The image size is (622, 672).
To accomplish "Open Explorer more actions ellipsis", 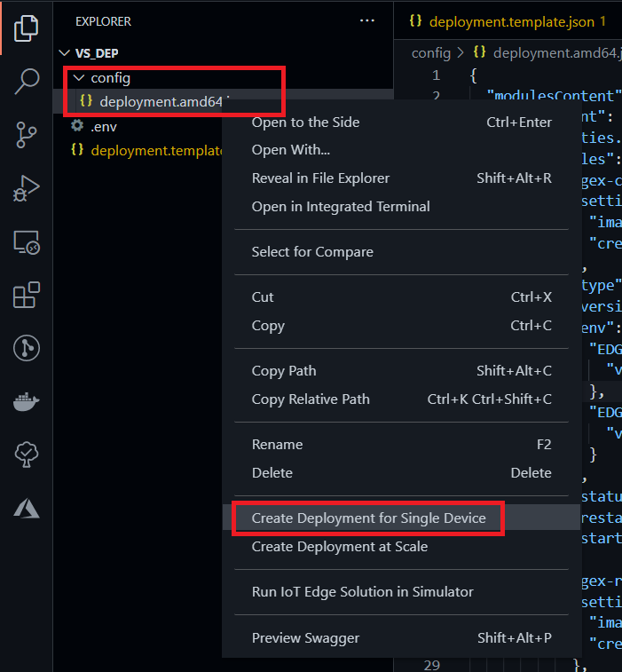I will coord(367,20).
